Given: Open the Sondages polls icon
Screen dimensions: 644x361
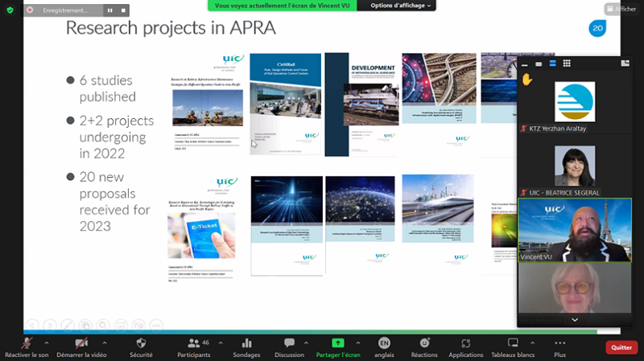Looking at the screenshot, I should [x=246, y=347].
